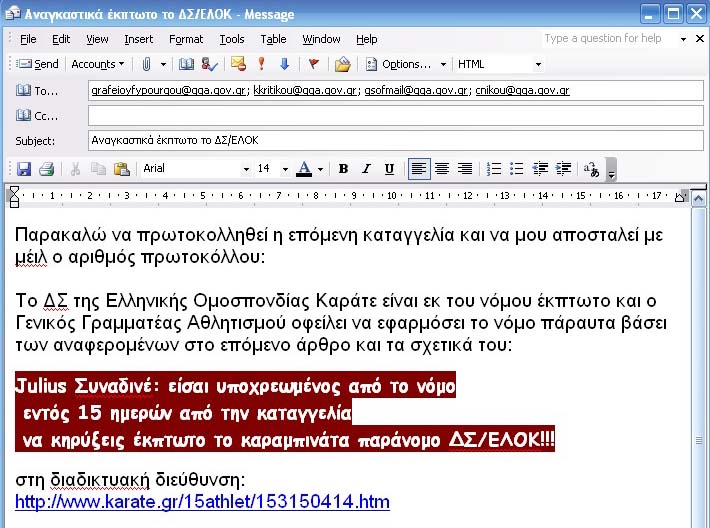Click the Save floppy disk icon

point(24,169)
